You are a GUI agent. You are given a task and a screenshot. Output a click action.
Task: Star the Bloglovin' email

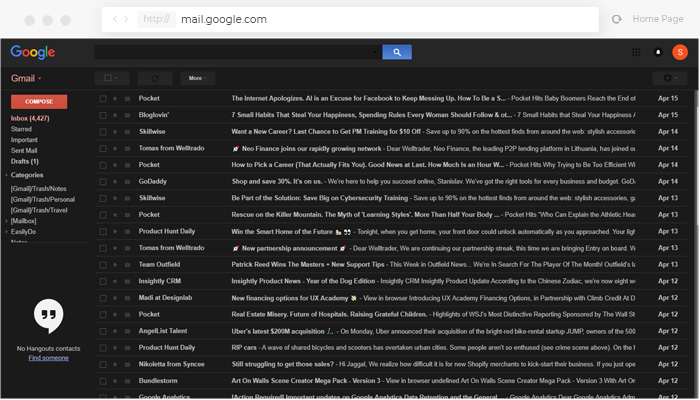pyautogui.click(x=115, y=115)
